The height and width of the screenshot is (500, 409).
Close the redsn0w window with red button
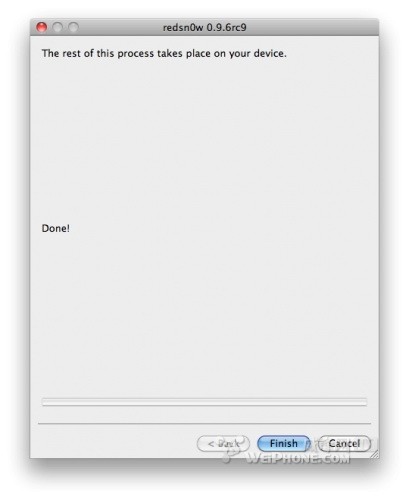tap(41, 27)
